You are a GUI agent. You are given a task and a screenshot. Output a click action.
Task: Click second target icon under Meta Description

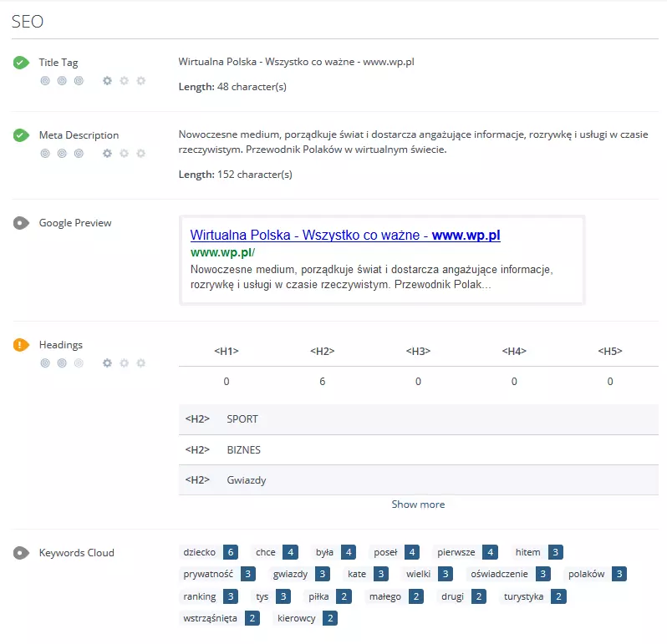(x=62, y=154)
